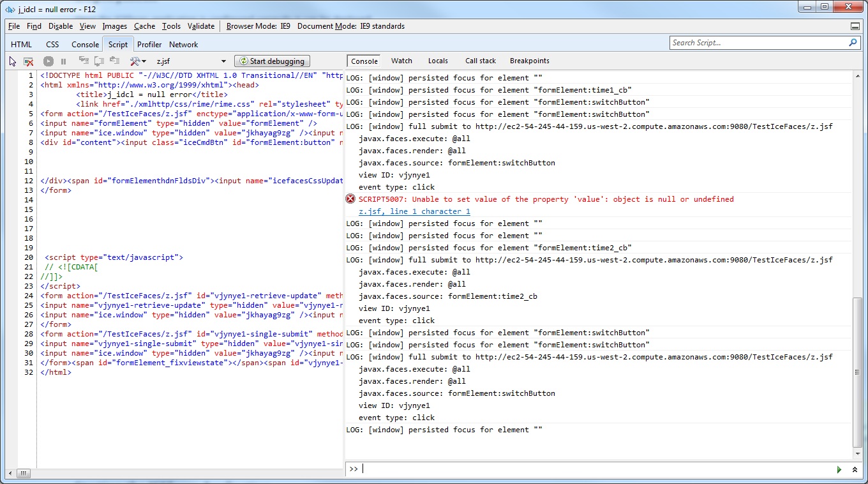Click the step into icon
Viewport: 868px width, 484px height.
point(84,61)
